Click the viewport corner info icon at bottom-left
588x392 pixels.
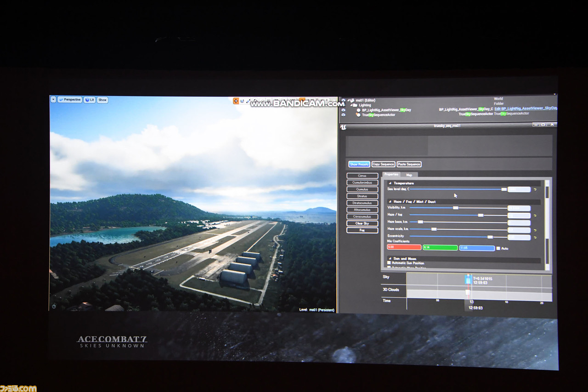pyautogui.click(x=54, y=306)
